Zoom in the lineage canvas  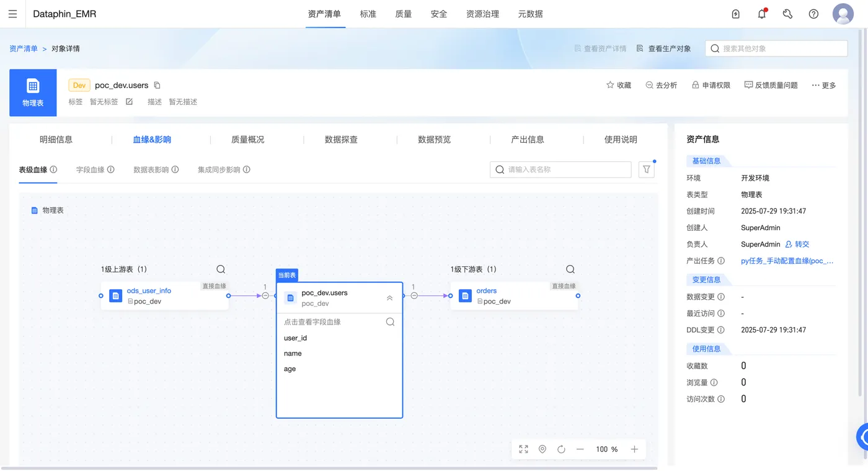click(634, 449)
